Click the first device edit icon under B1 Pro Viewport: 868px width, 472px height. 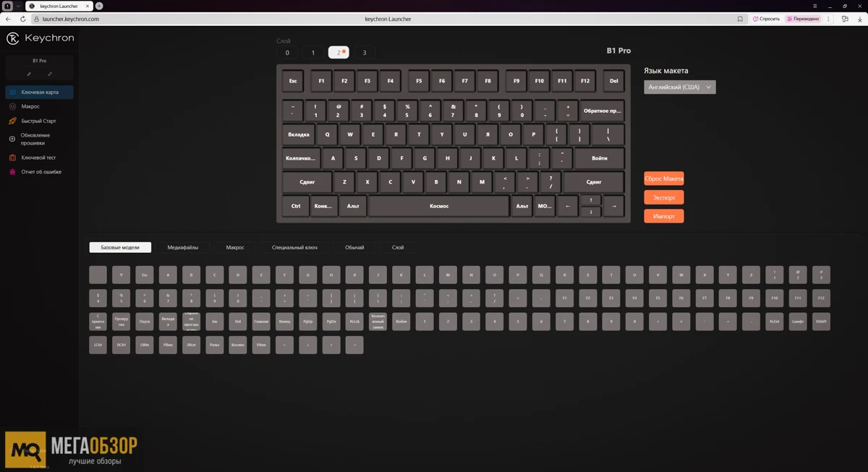(29, 74)
